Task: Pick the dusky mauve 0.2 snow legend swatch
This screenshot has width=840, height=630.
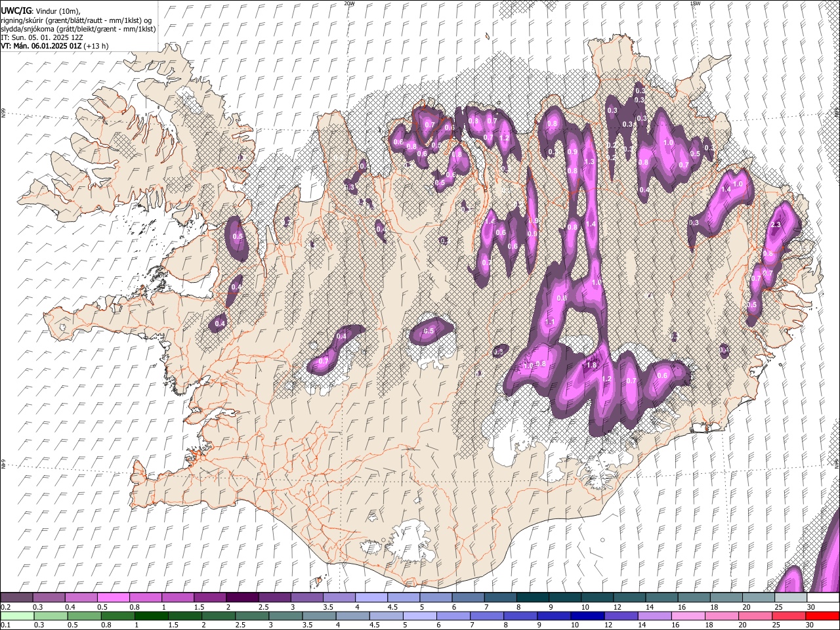Action: (16, 597)
